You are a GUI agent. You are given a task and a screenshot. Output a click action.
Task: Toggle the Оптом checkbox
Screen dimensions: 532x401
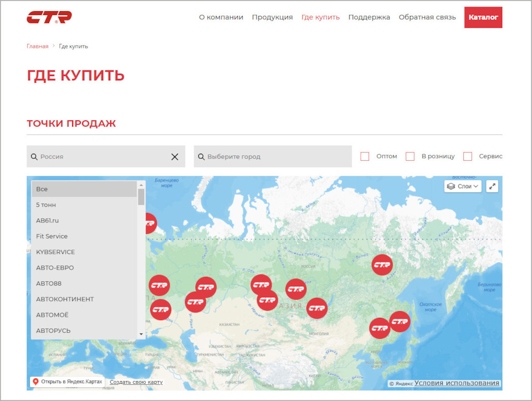pyautogui.click(x=365, y=156)
